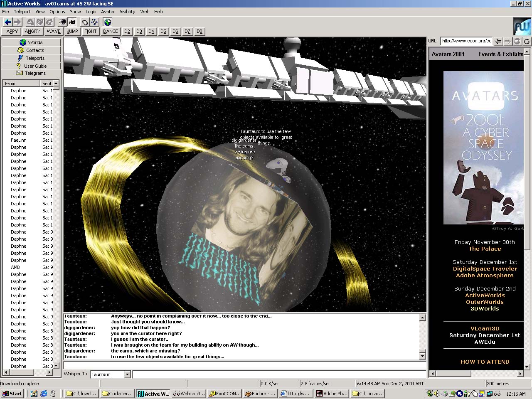532x399 pixels.
Task: Toggle third person camera view
Action: [x=72, y=22]
